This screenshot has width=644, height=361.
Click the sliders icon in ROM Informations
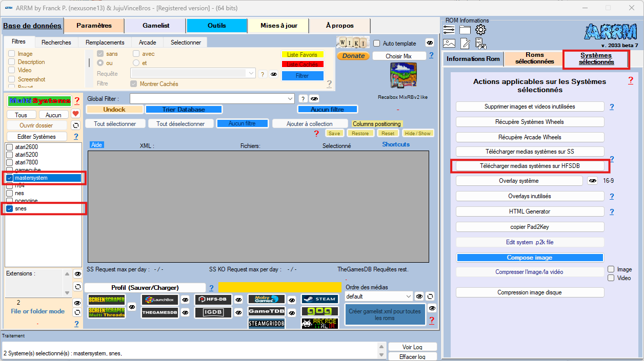449,30
